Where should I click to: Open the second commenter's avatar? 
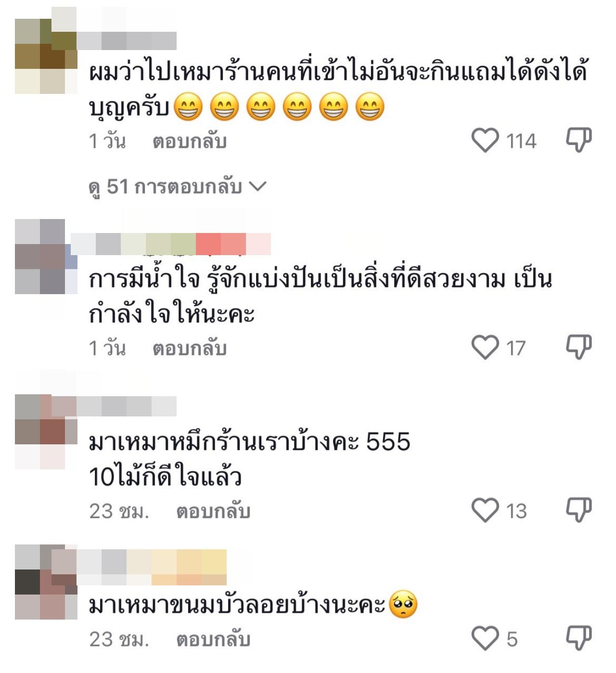coord(46,257)
